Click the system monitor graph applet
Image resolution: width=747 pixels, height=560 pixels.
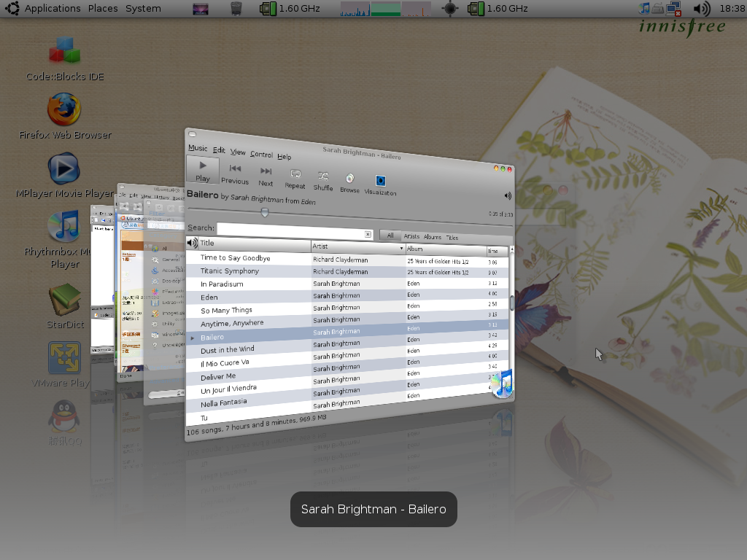[x=385, y=9]
